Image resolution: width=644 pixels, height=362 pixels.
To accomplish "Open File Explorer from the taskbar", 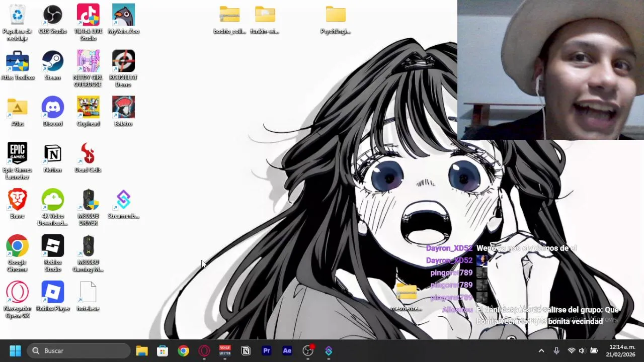I will click(142, 350).
